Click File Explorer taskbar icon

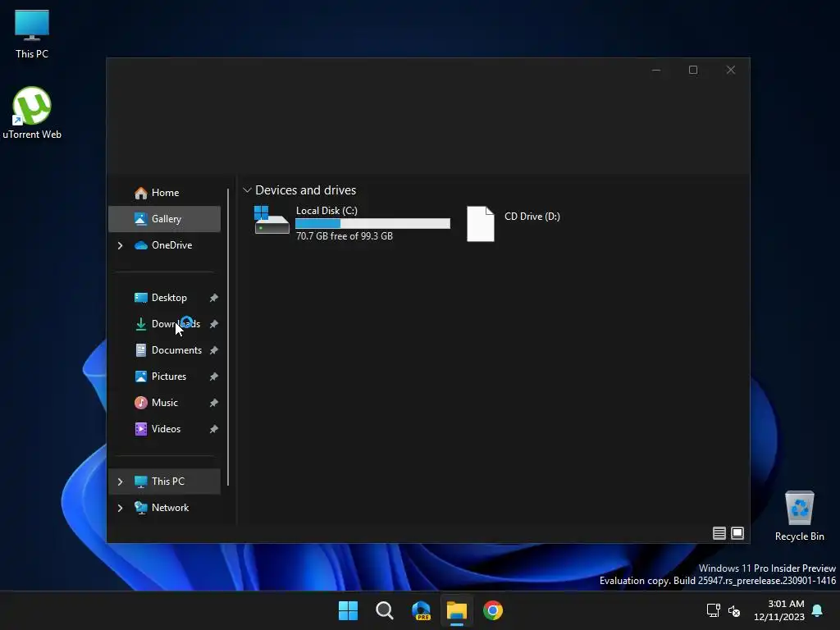pyautogui.click(x=457, y=610)
